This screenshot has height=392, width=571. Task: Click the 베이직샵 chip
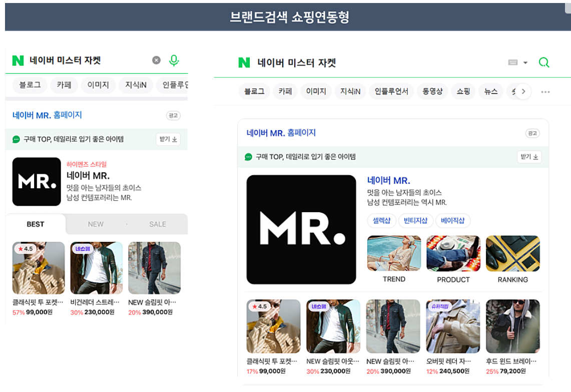click(453, 220)
